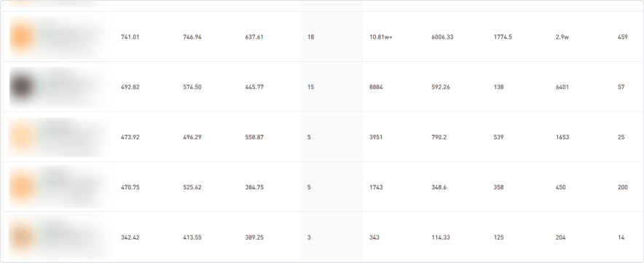The image size is (644, 263).
Task: Click the 790.2 cell
Action: point(439,137)
